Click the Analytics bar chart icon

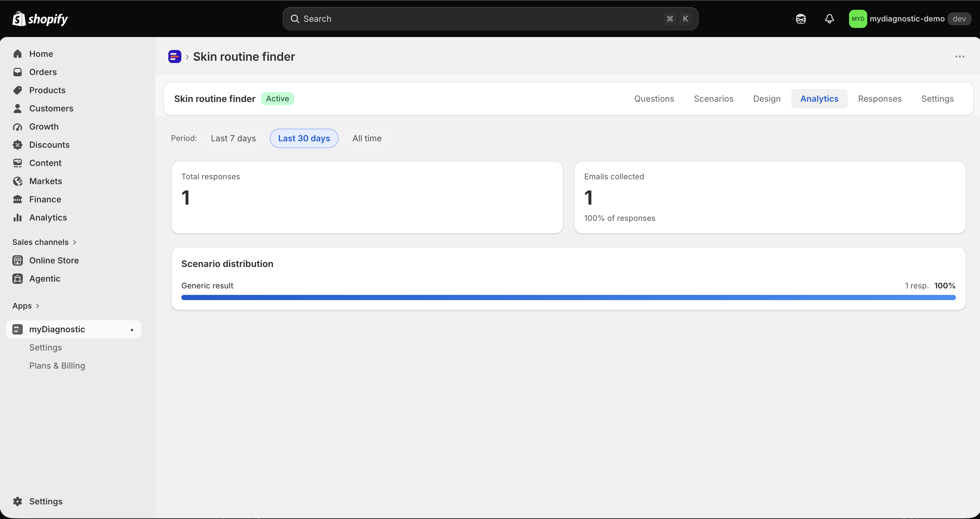click(18, 218)
